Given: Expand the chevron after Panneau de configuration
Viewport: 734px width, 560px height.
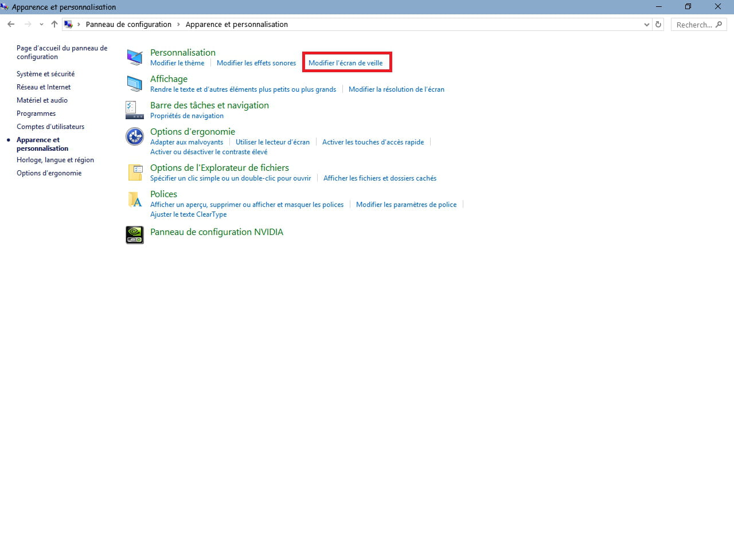Looking at the screenshot, I should pos(178,24).
